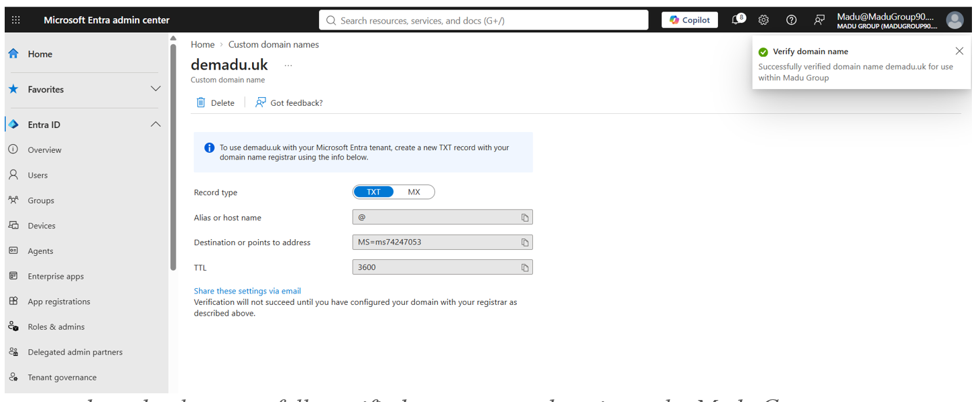Select the TXT record type
The image size is (980, 402).
pyautogui.click(x=373, y=192)
